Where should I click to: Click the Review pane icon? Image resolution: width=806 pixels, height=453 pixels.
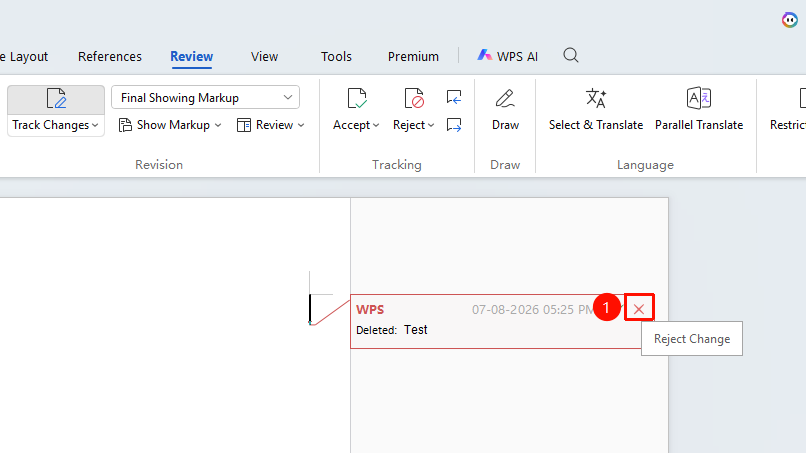244,125
